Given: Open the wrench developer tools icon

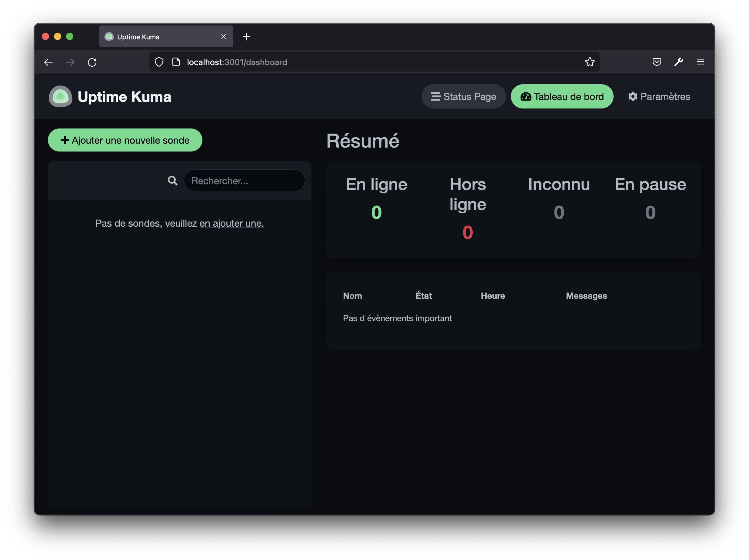Looking at the screenshot, I should click(679, 62).
